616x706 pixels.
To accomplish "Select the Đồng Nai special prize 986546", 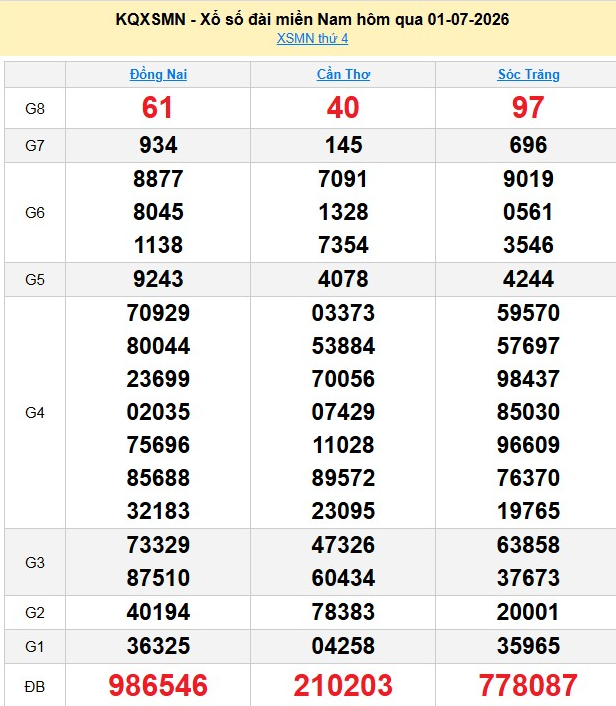I will tap(158, 685).
